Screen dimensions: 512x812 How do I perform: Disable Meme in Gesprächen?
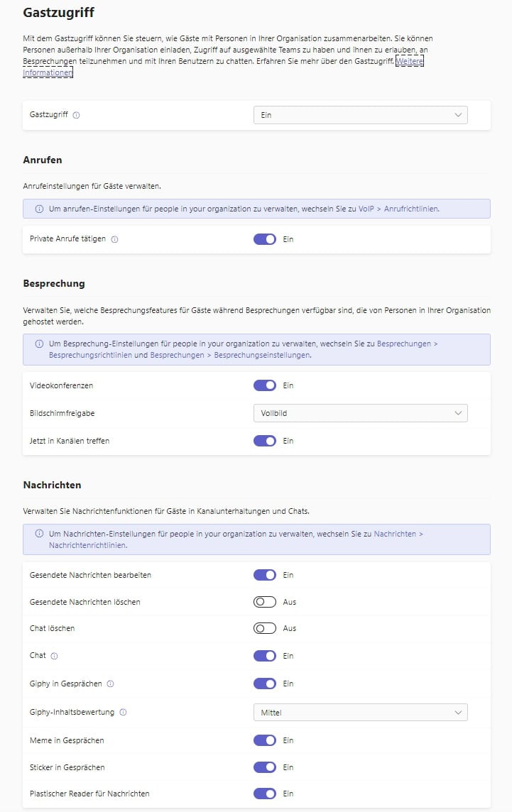(x=264, y=739)
